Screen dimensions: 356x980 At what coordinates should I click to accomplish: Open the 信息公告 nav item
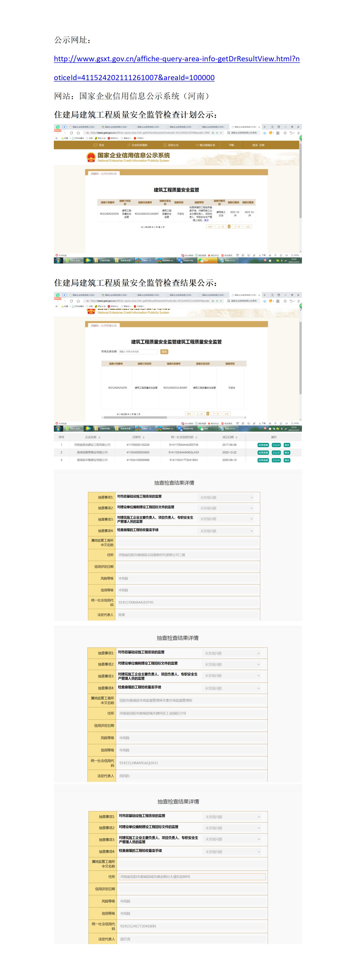coord(171,145)
